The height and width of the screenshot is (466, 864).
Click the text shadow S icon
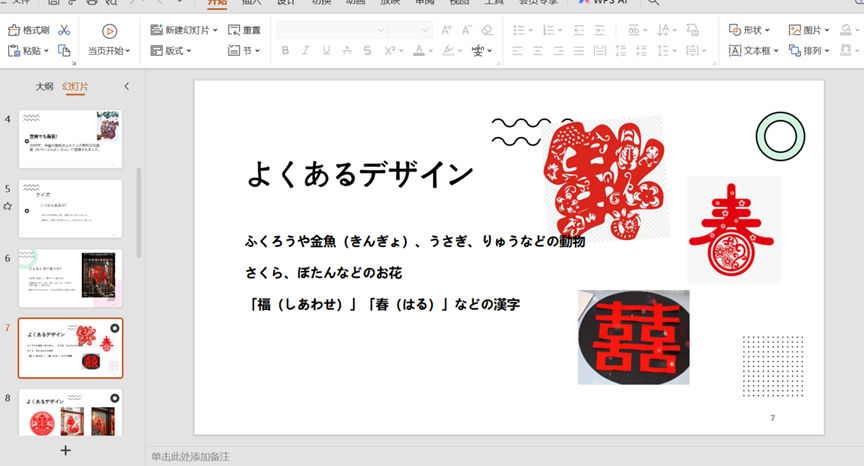pyautogui.click(x=368, y=51)
